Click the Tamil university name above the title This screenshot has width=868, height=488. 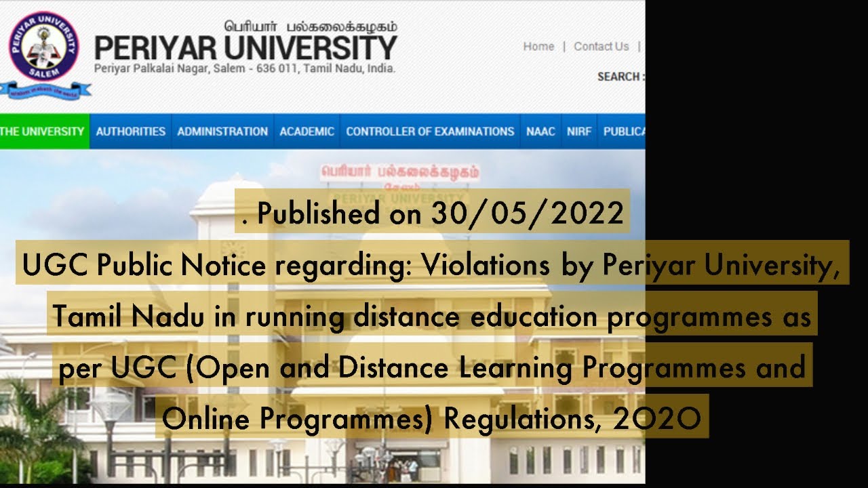311,27
